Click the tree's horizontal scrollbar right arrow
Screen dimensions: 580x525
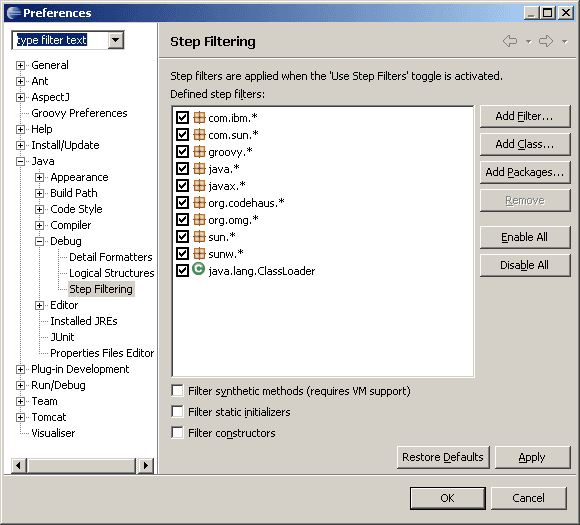(145, 465)
